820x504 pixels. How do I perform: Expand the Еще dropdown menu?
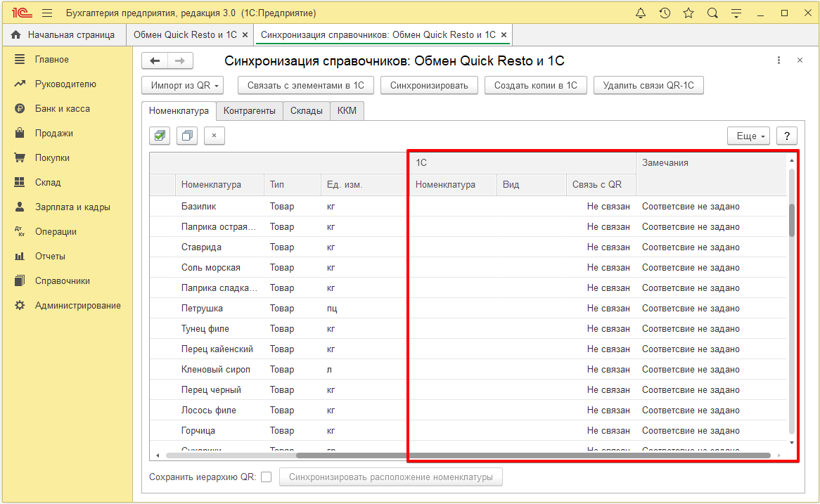pyautogui.click(x=749, y=136)
